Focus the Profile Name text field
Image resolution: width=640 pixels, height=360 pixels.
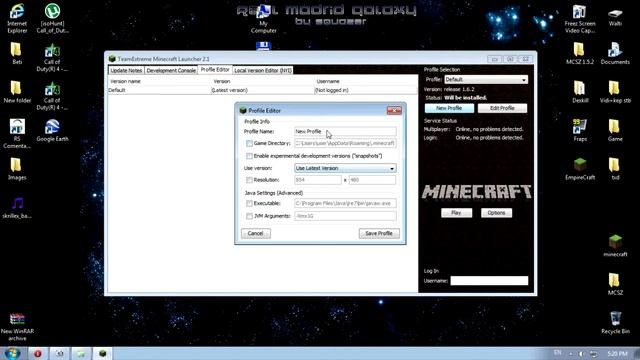tap(345, 131)
